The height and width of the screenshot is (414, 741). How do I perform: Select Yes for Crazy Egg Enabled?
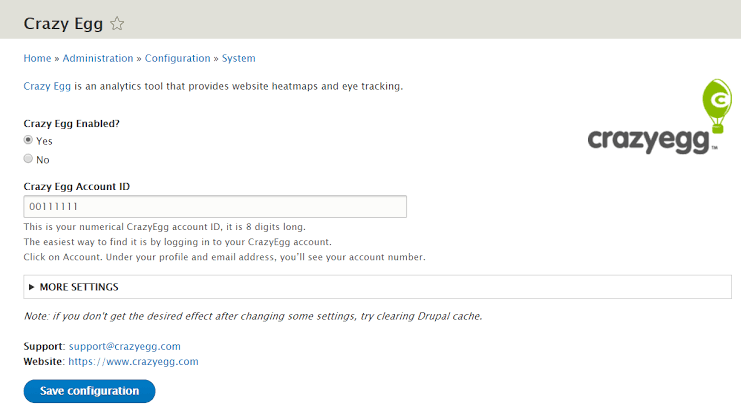(28, 140)
